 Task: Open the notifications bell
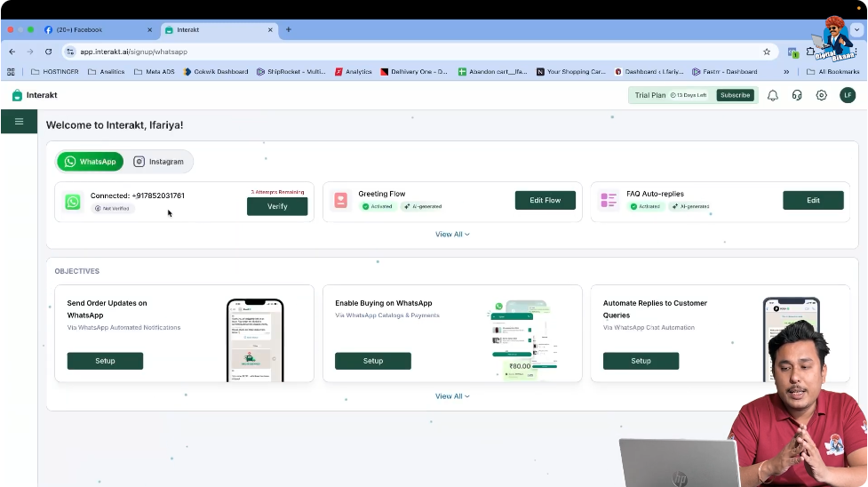[x=772, y=95]
